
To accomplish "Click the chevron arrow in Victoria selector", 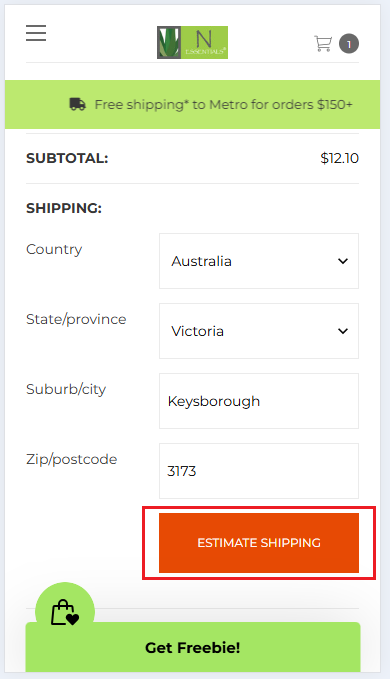I will tap(343, 331).
